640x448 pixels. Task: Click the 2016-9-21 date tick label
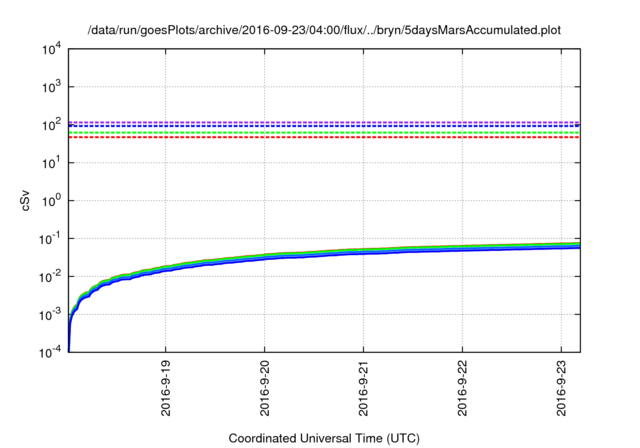point(364,388)
